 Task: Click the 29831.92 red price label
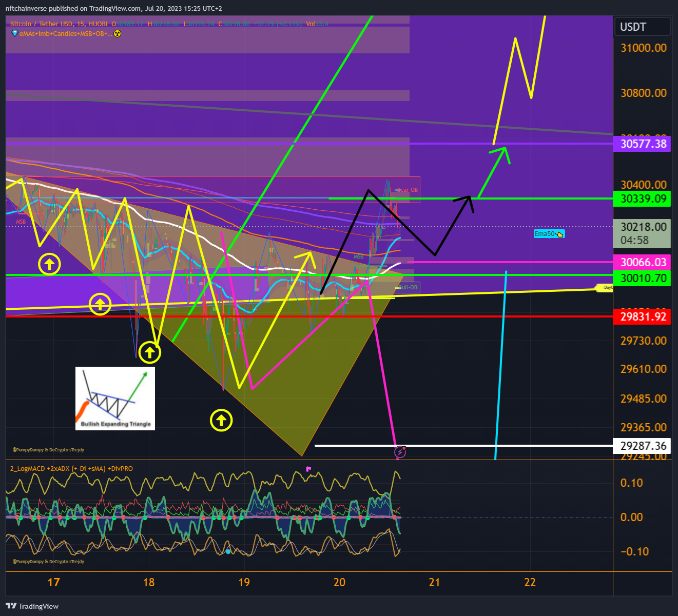pos(643,316)
